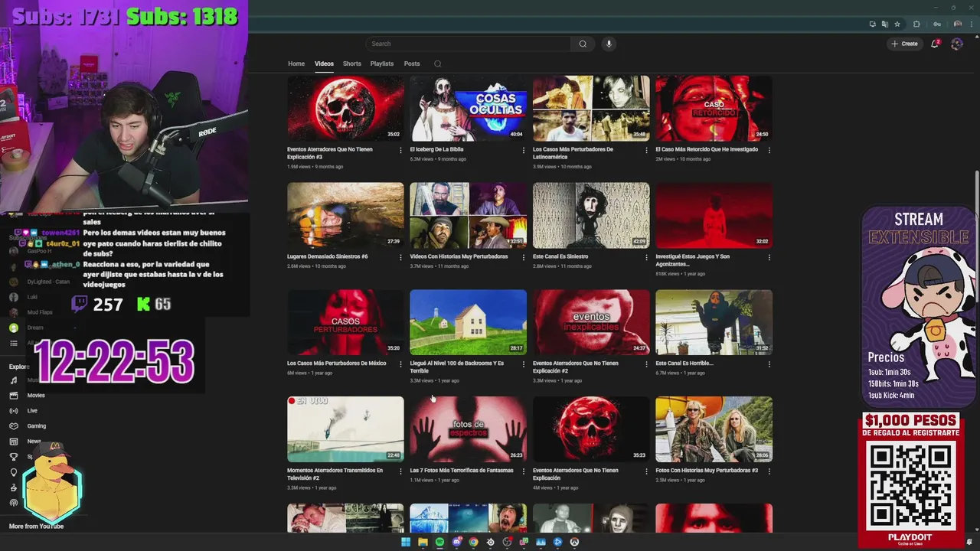The image size is (980, 551).
Task: Open the Music sidebar icon
Action: (x=13, y=380)
